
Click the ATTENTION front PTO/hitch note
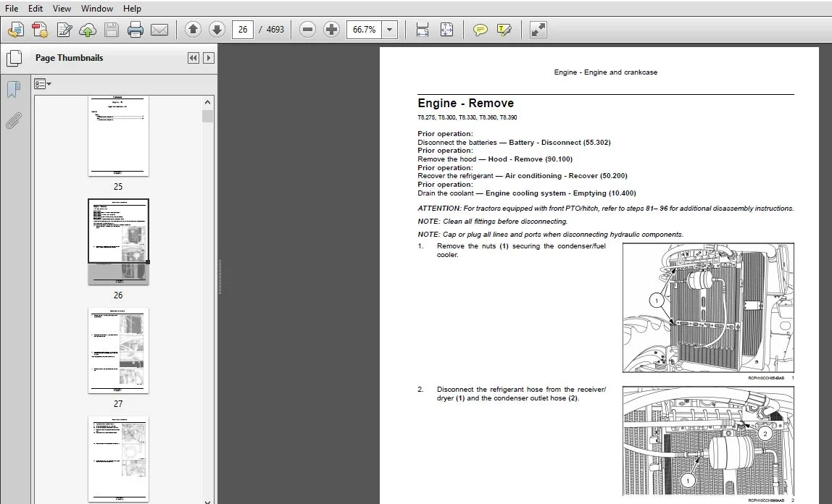coord(605,209)
